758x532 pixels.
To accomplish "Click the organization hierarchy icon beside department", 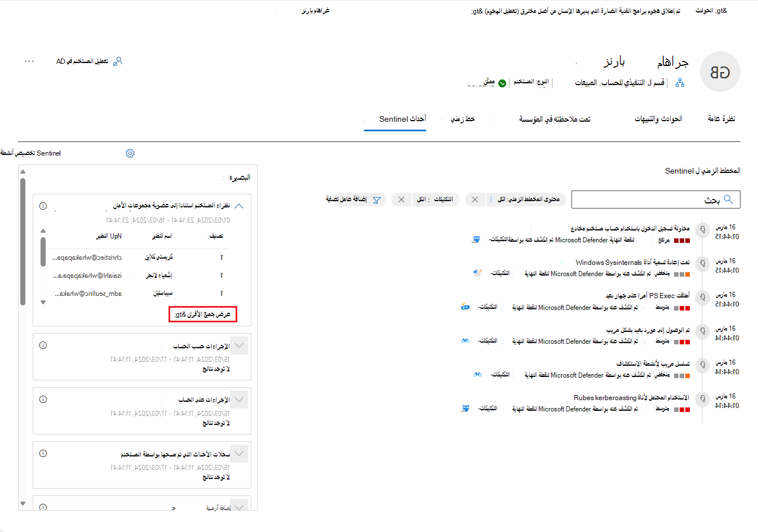I will [680, 83].
